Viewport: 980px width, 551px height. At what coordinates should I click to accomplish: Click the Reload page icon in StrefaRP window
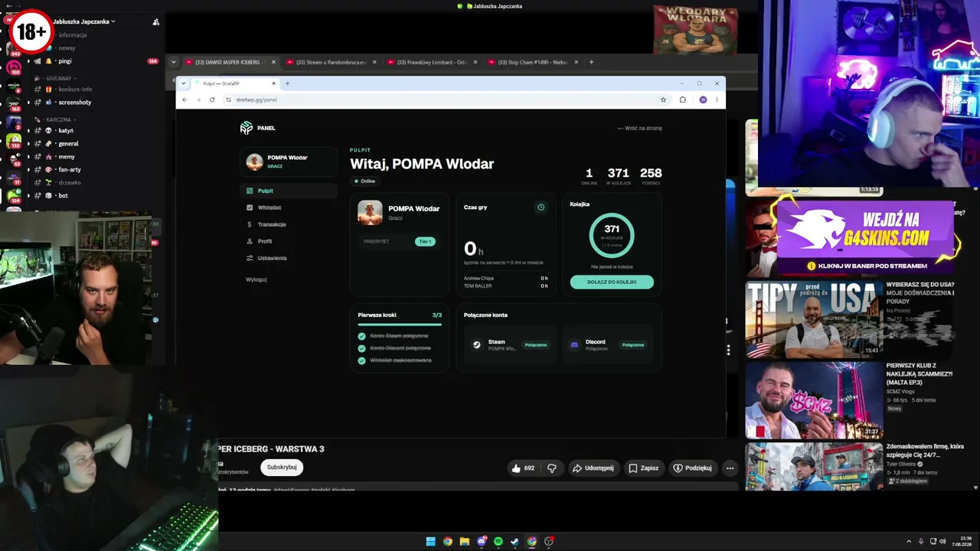(212, 99)
